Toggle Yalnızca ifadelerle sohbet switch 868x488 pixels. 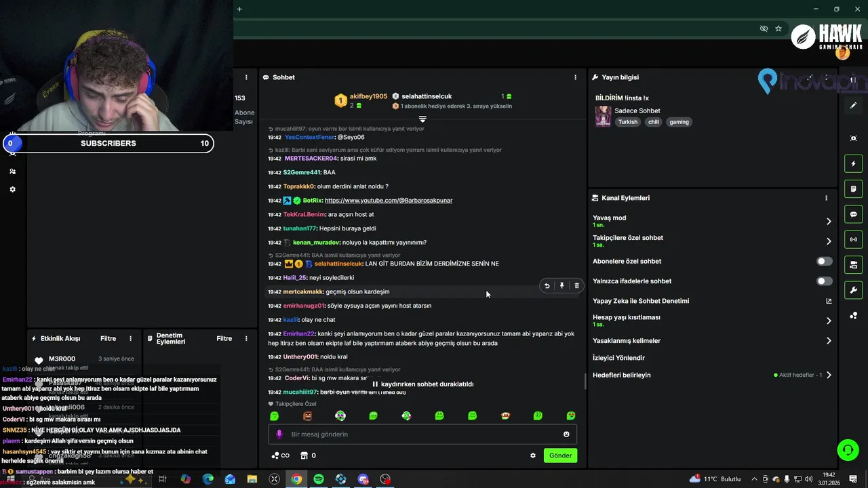(824, 281)
